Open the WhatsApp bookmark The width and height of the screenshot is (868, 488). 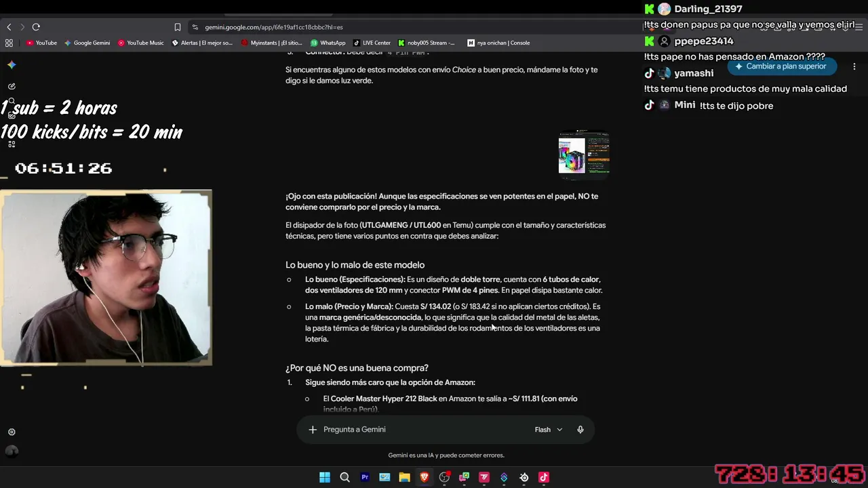coord(328,43)
